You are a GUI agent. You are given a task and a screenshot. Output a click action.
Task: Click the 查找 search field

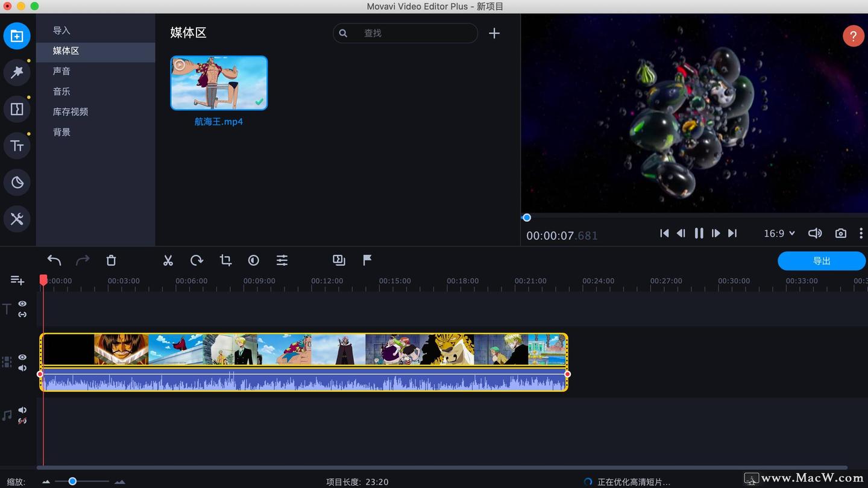pyautogui.click(x=405, y=33)
